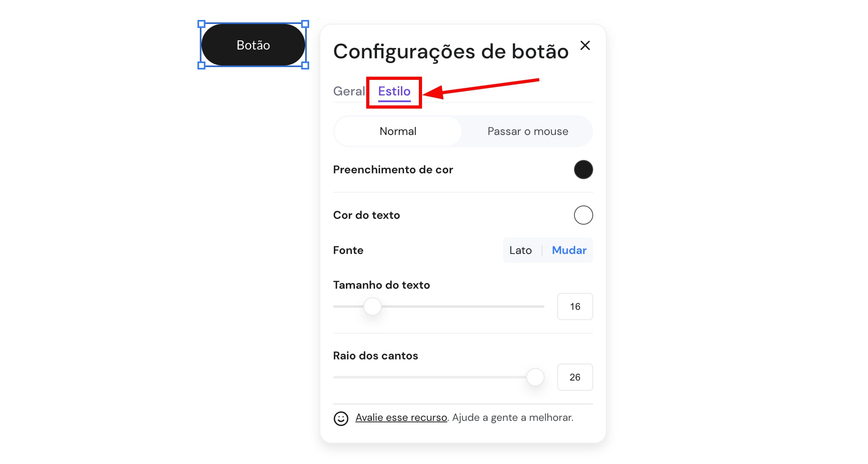Select the Normal state option
868x464 pixels.
pos(398,131)
